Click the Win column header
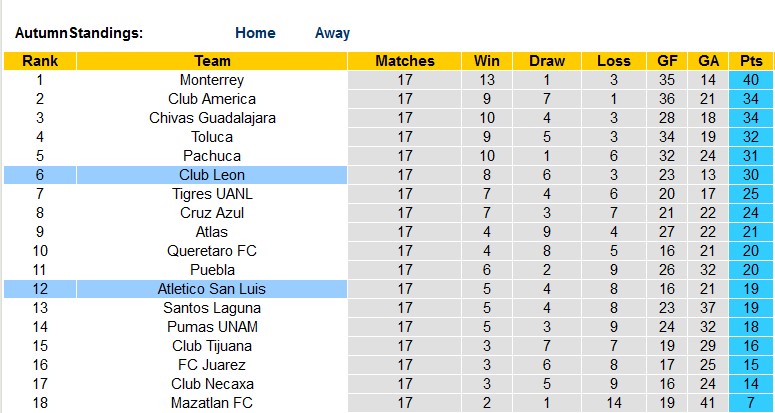 tap(487, 61)
